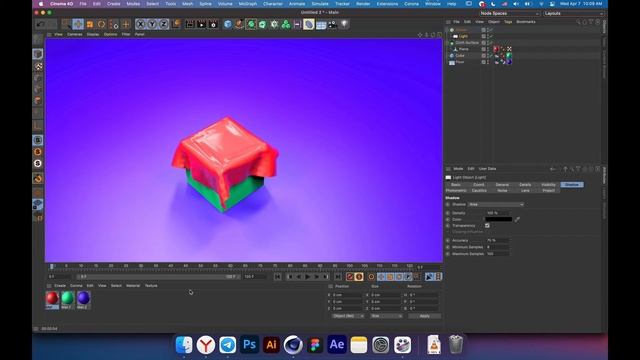640x360 pixels.
Task: Click the Play Forward button in timeline
Action: click(x=307, y=277)
